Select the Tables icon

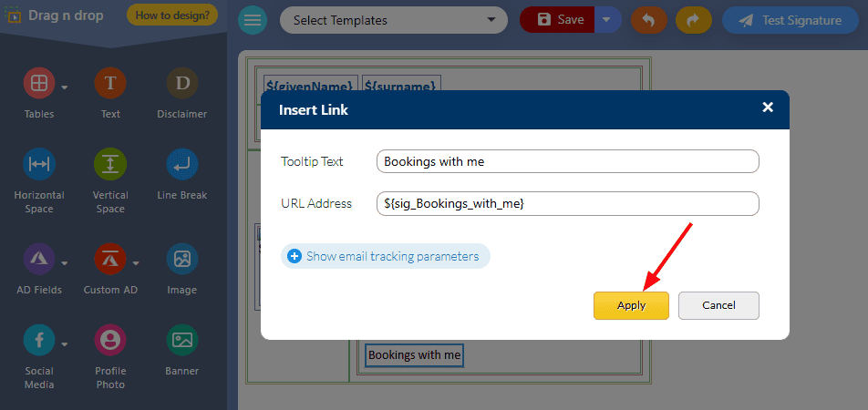click(x=38, y=83)
